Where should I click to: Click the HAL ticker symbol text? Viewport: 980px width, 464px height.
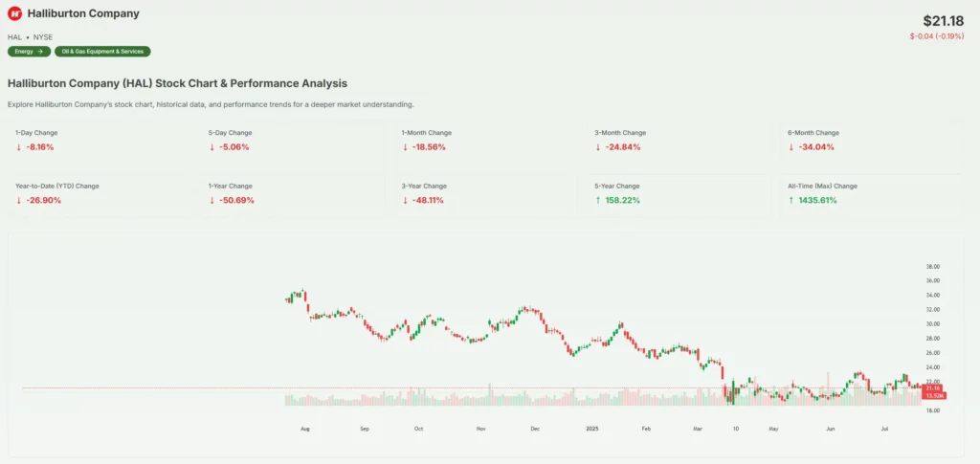coord(14,37)
